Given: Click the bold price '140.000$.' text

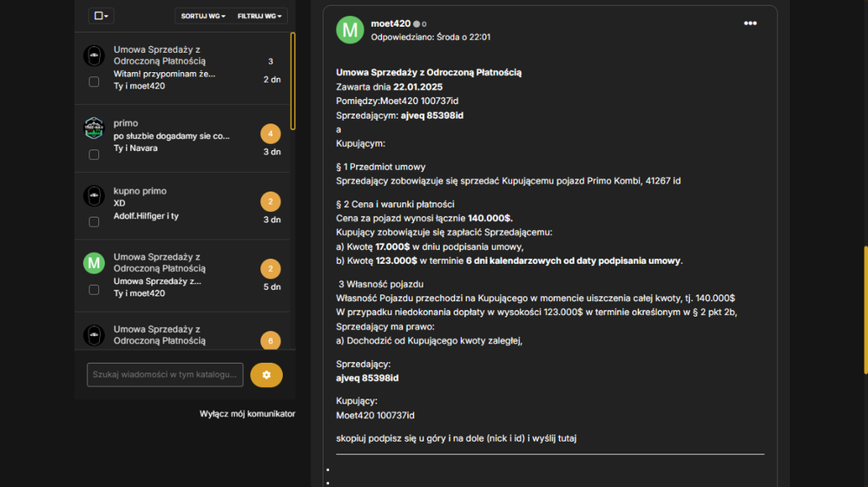Looking at the screenshot, I should coord(490,218).
